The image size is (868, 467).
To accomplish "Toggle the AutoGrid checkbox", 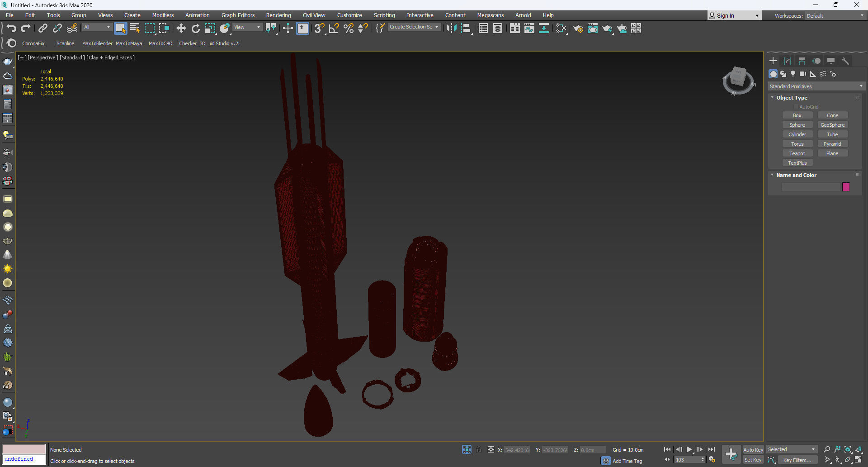I will [796, 107].
